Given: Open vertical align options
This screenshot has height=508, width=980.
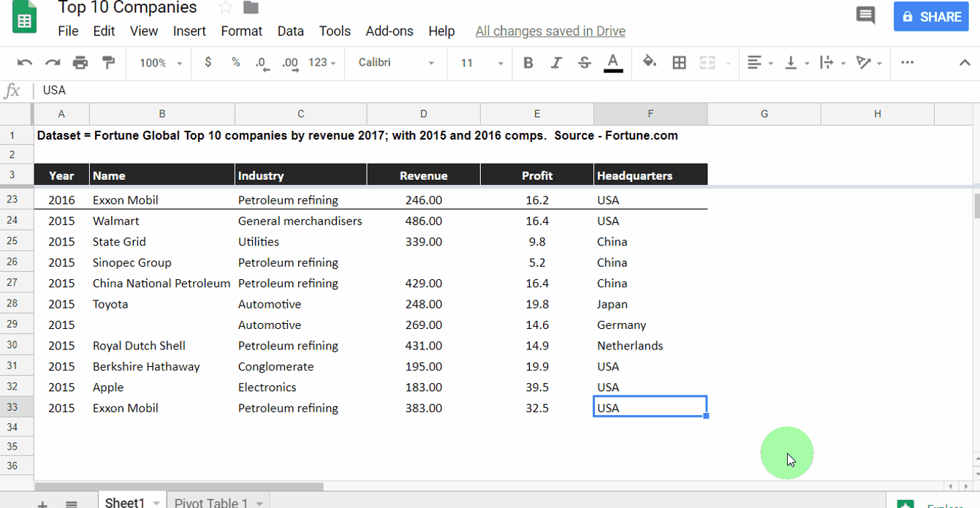Looking at the screenshot, I should [x=797, y=63].
